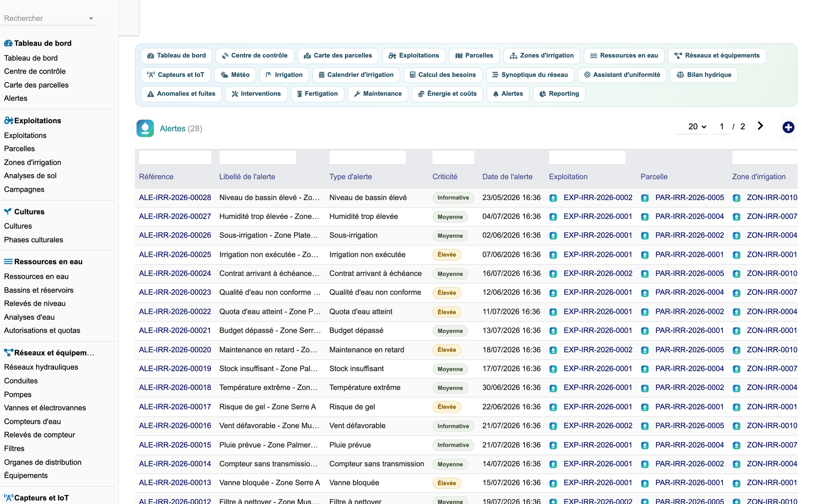
Task: Open Analyses de sol in sidebar
Action: [x=30, y=176]
